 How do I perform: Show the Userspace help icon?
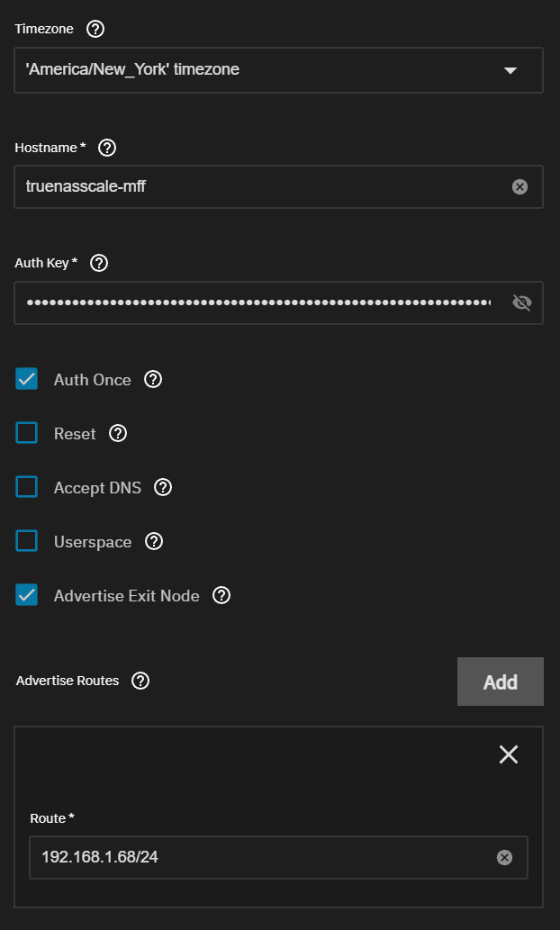(154, 541)
